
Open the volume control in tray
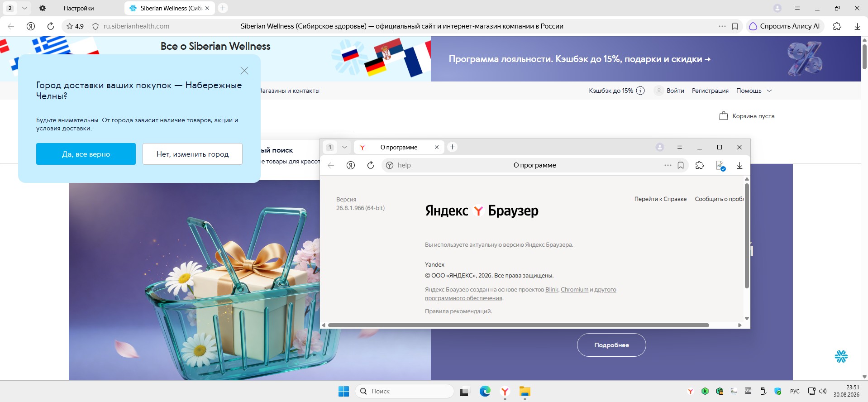tap(823, 391)
